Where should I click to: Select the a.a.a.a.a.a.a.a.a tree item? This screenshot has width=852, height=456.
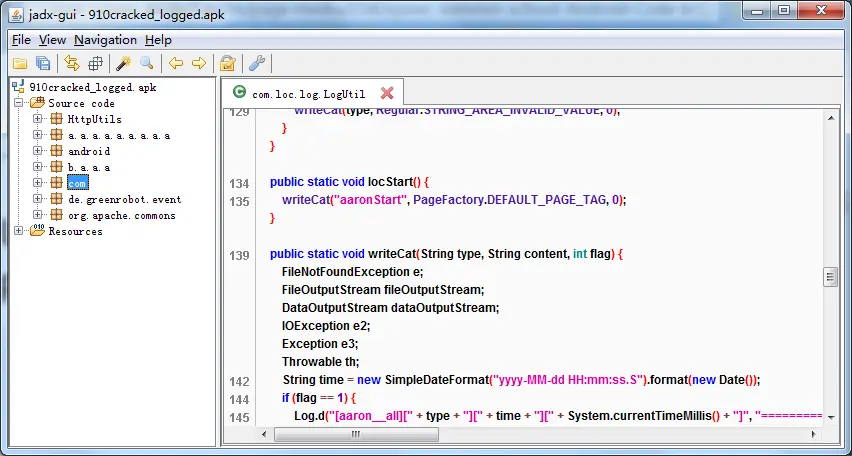(119, 135)
